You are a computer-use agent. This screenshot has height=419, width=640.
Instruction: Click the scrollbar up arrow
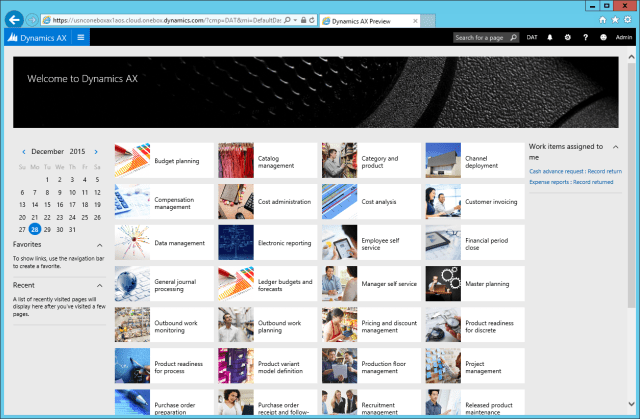point(631,57)
